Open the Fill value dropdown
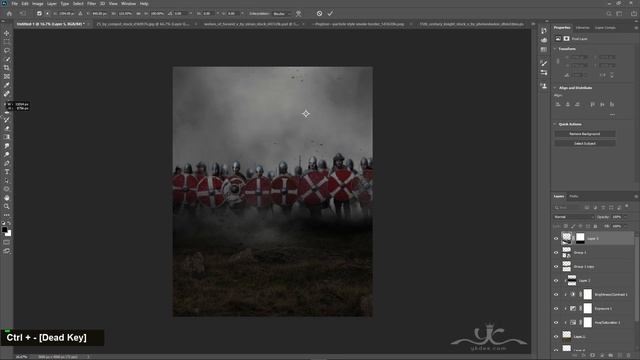The width and height of the screenshot is (640, 360). click(x=625, y=226)
